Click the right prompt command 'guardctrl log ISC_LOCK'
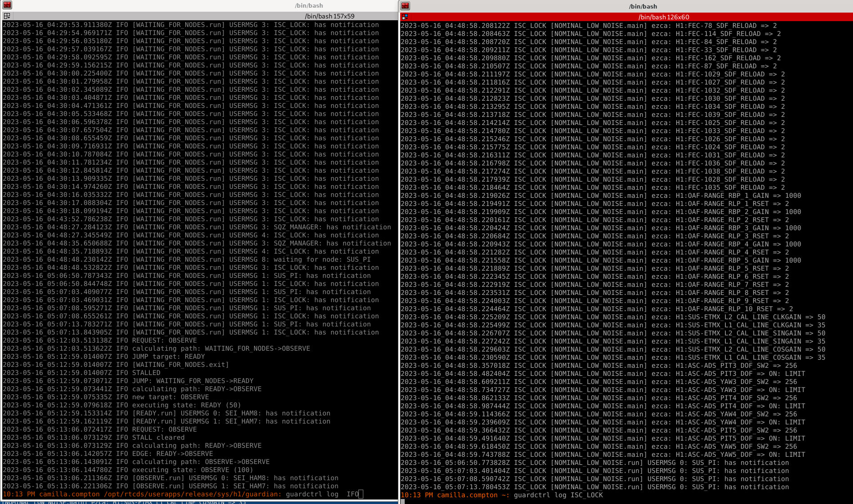The width and height of the screenshot is (853, 504). coord(558,495)
